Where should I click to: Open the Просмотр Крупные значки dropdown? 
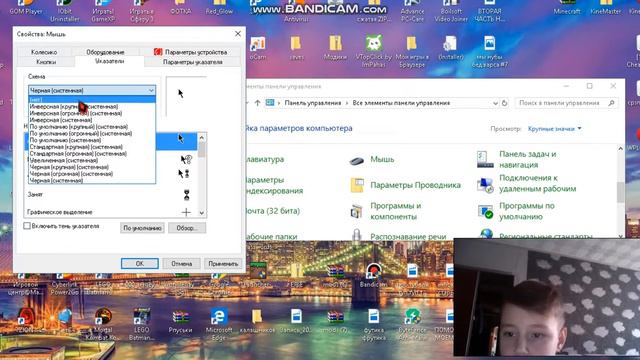coord(554,129)
